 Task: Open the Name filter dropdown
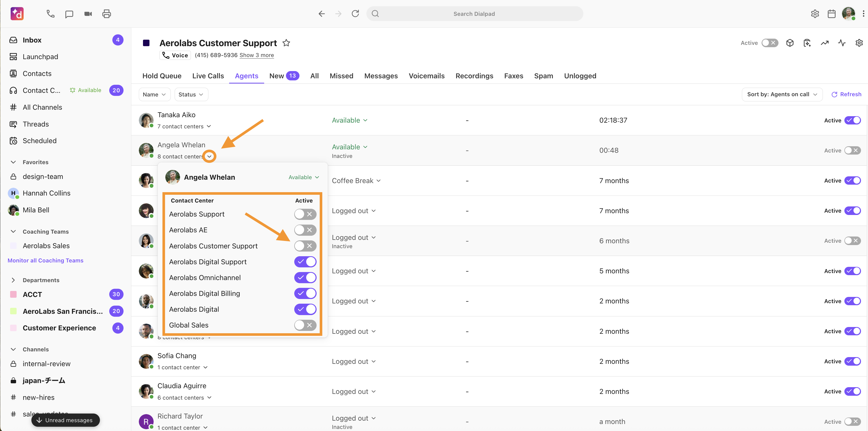click(154, 94)
